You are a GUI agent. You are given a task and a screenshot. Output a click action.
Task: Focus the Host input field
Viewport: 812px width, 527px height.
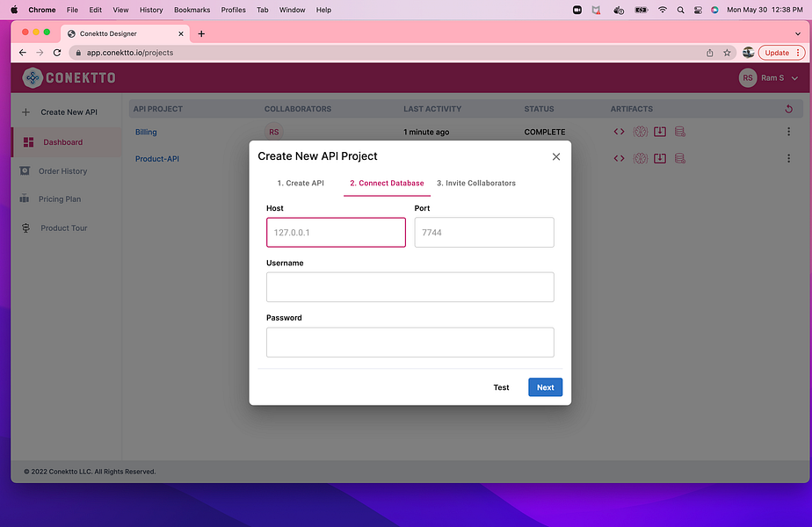click(x=336, y=233)
